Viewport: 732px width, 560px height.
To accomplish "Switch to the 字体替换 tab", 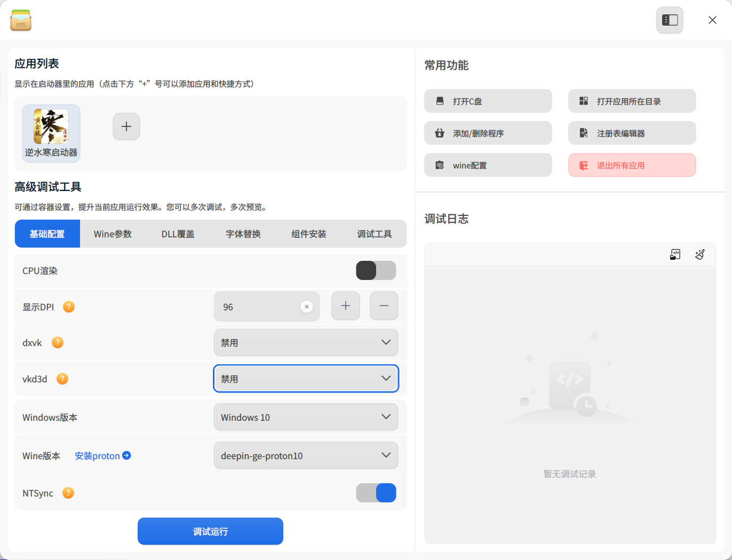I will point(243,234).
